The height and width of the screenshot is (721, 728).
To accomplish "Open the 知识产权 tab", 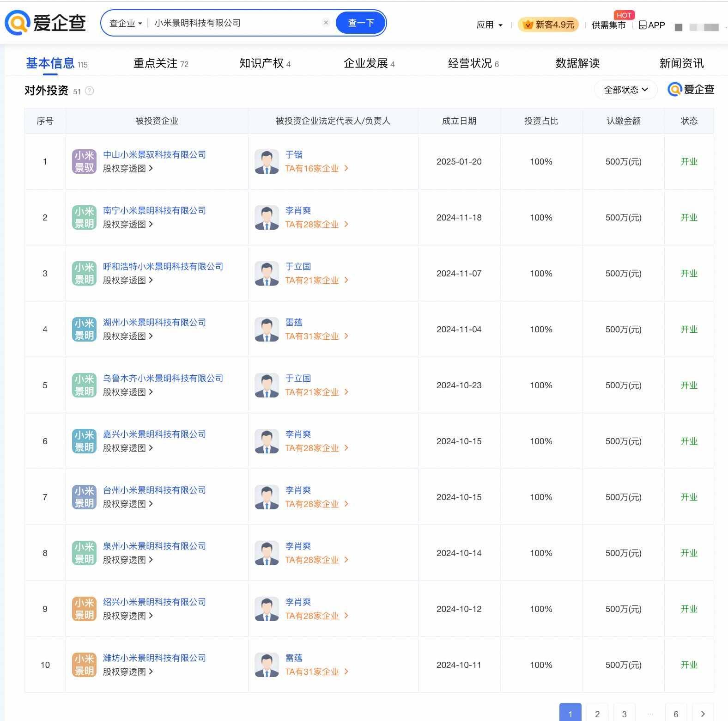I will point(265,63).
